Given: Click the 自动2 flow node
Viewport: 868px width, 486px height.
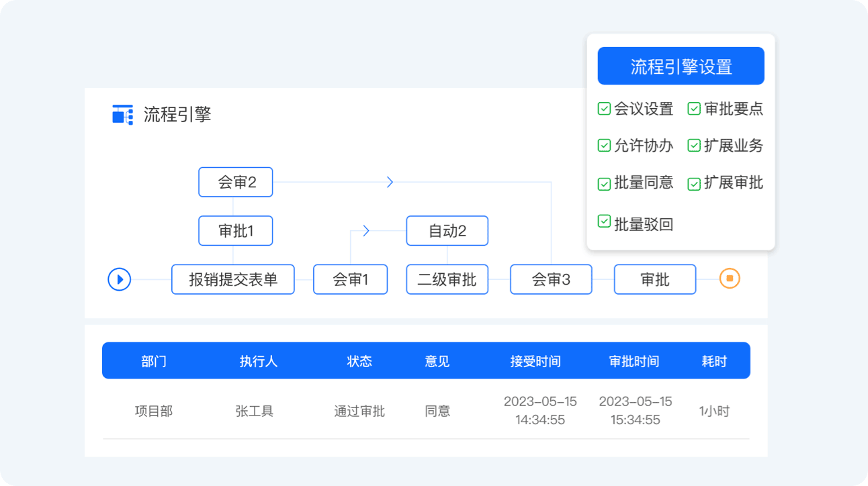Looking at the screenshot, I should [x=447, y=231].
